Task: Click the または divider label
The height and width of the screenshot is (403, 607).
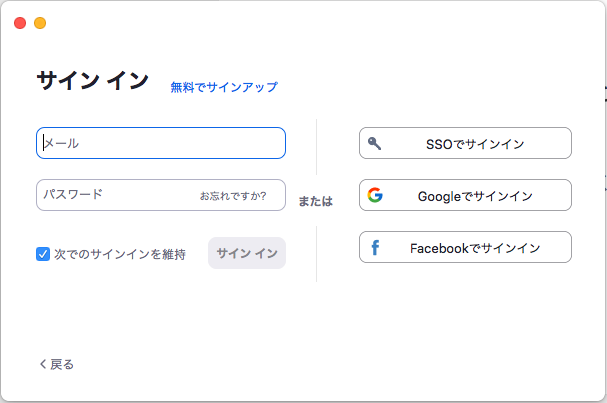Action: 316,201
